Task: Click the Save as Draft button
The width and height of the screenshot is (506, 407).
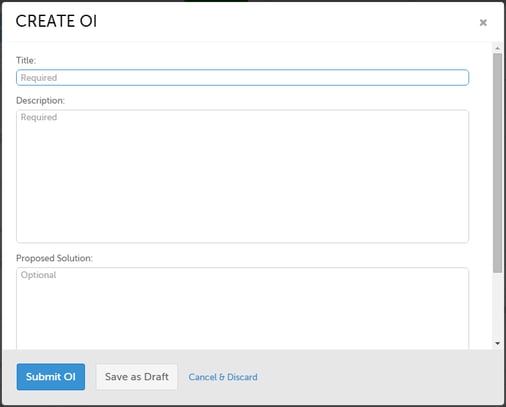Action: click(x=137, y=377)
